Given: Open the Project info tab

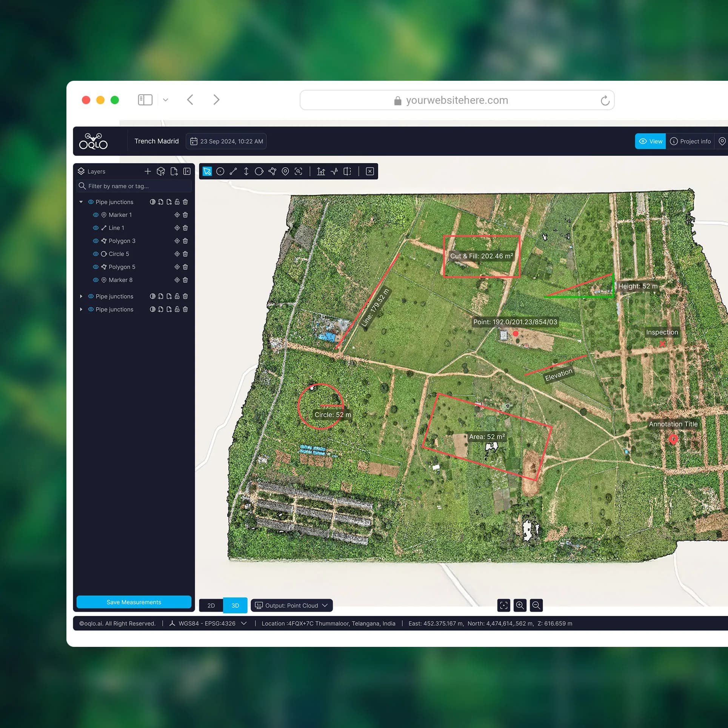Looking at the screenshot, I should [x=690, y=141].
